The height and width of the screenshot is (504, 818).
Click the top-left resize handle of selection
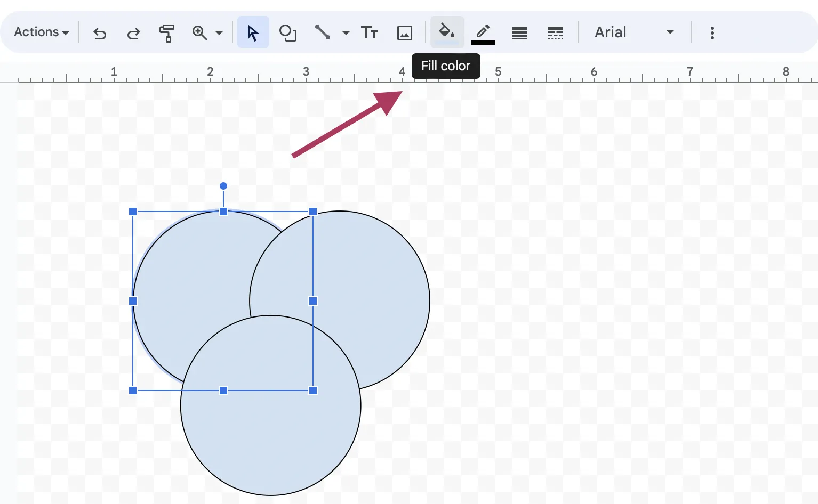133,212
